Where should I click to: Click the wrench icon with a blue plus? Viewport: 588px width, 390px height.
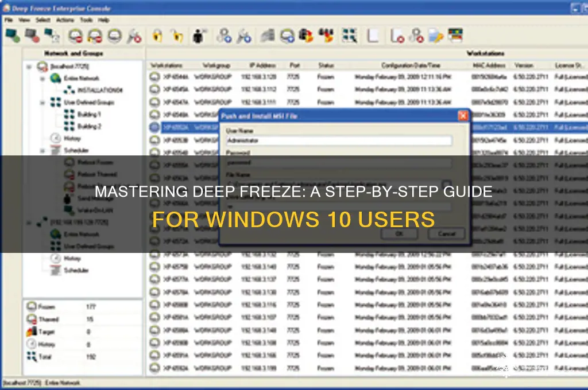(243, 36)
